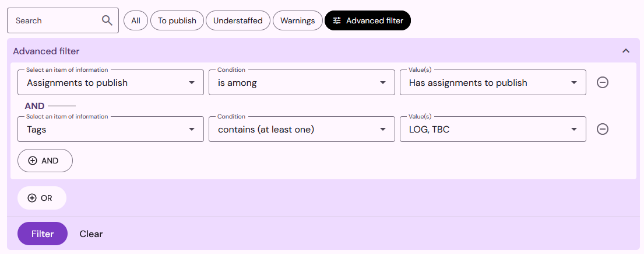Apply with the purple Filter button
The image size is (644, 254).
(x=43, y=234)
